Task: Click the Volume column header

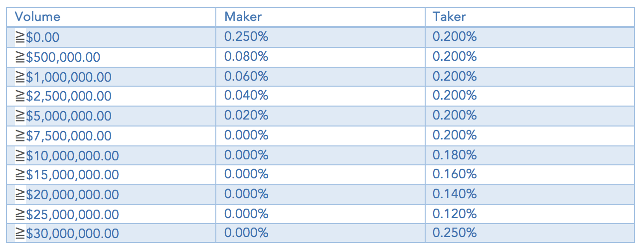Action: [x=111, y=16]
